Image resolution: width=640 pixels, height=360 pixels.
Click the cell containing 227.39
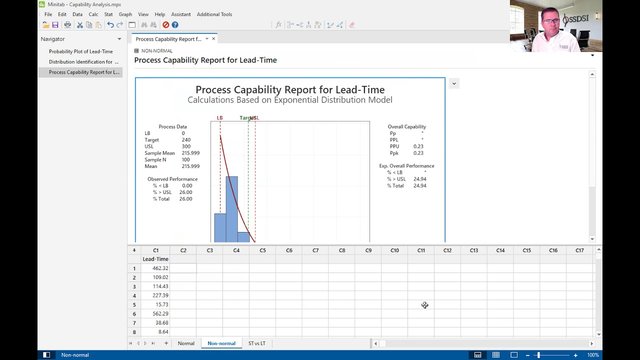coord(156,296)
